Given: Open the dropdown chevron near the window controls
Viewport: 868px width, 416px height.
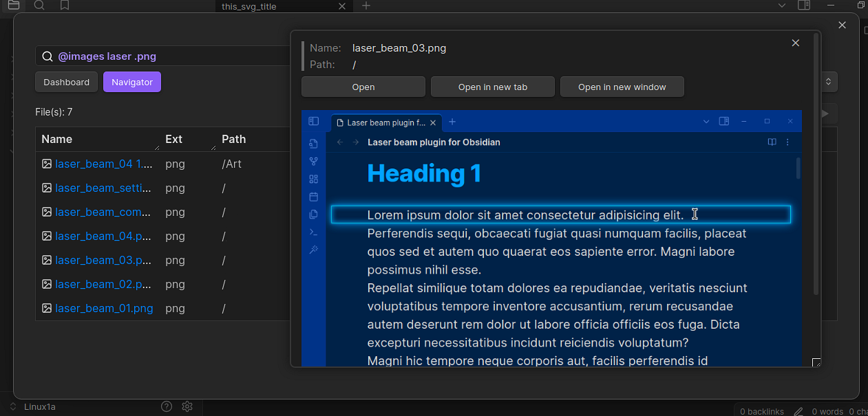Looking at the screenshot, I should [x=781, y=6].
